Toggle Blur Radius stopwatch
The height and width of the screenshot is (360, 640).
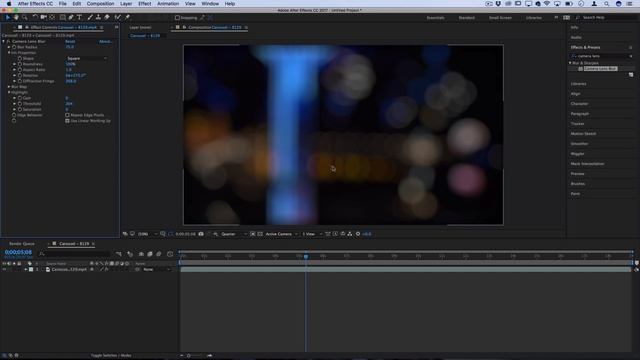14,47
